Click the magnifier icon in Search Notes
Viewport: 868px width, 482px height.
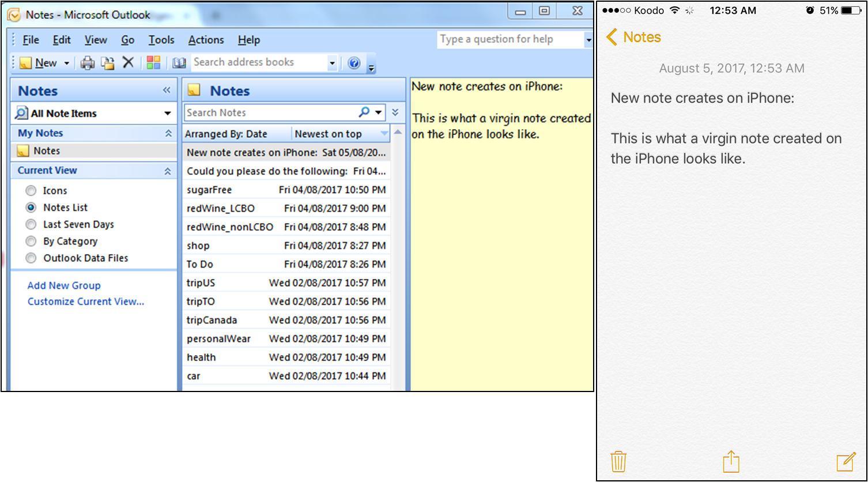coord(364,112)
